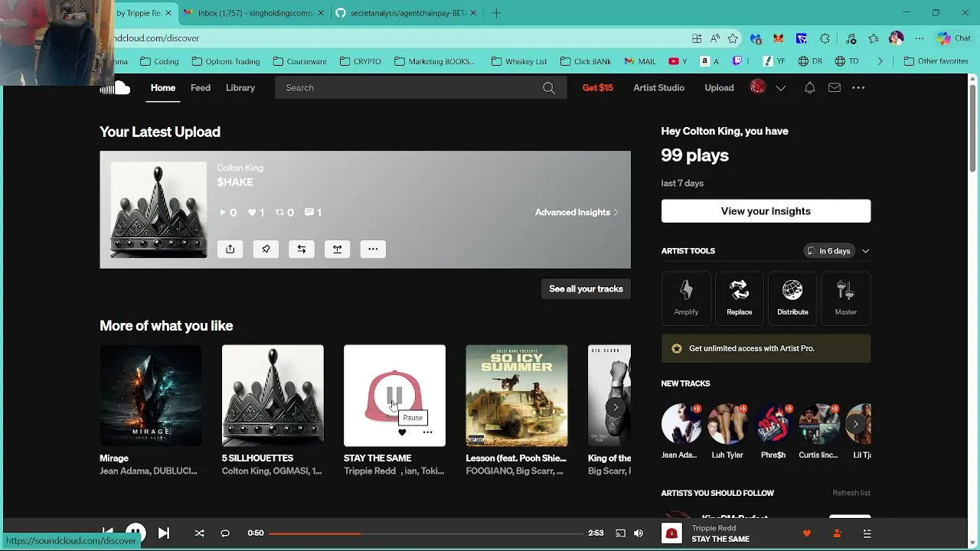Click See all your tracks
The height and width of the screenshot is (551, 980).
click(586, 289)
